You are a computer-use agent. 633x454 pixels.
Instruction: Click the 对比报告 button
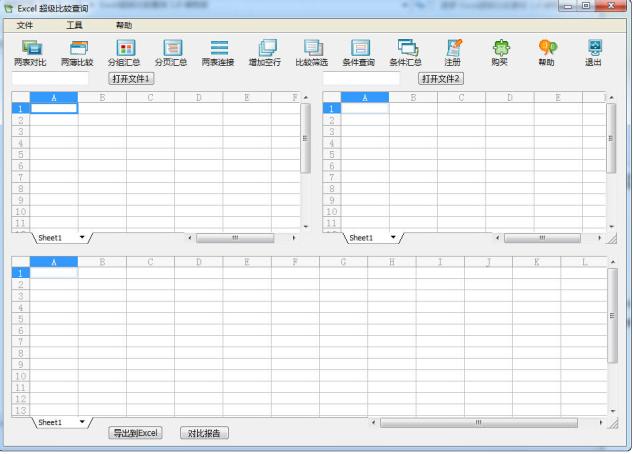204,433
